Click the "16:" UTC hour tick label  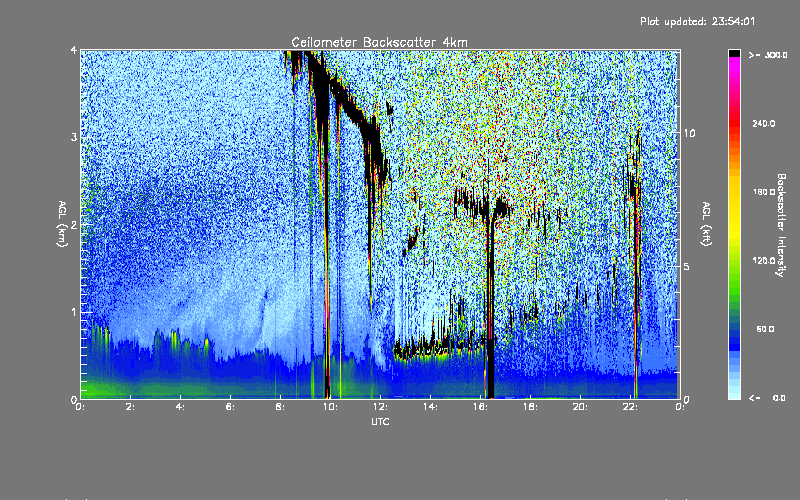coord(480,407)
